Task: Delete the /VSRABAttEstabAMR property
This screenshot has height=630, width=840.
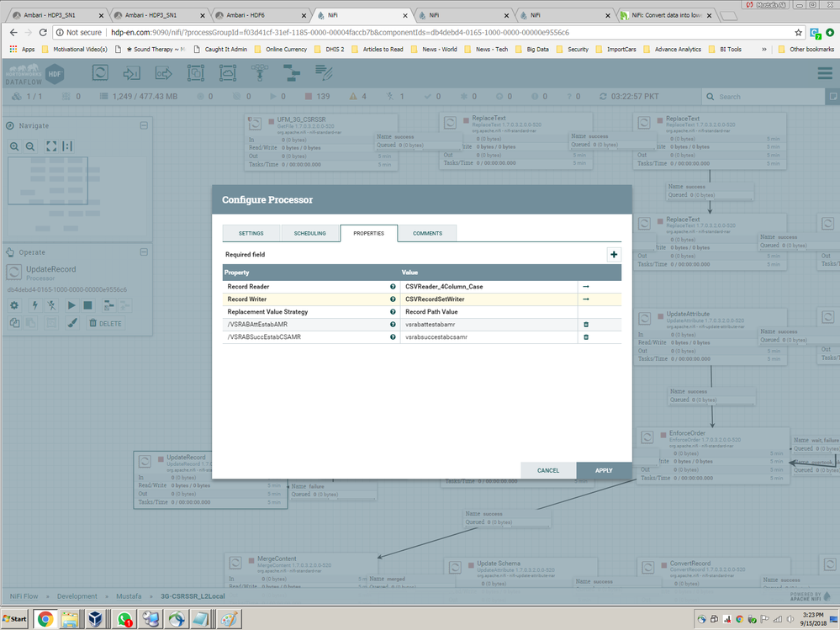Action: (x=585, y=325)
